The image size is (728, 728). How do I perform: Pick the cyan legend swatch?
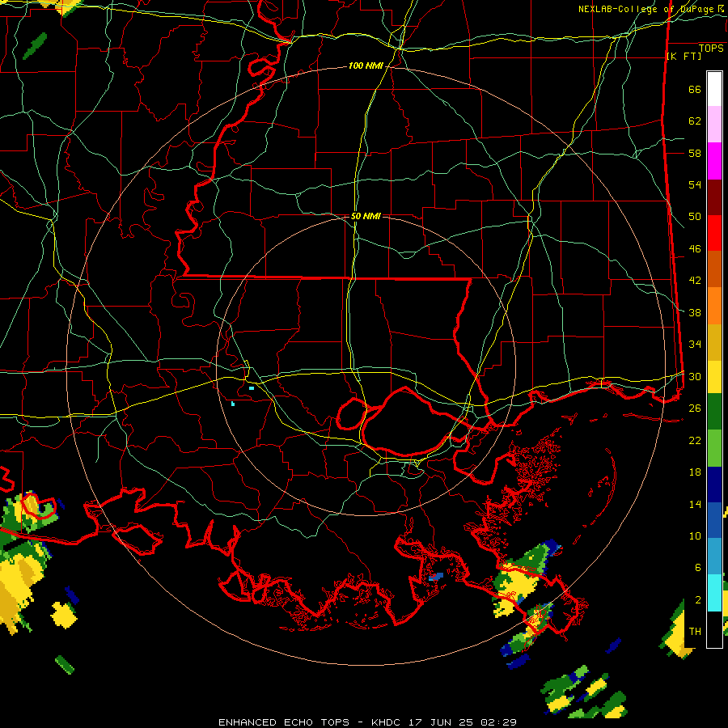[x=714, y=593]
